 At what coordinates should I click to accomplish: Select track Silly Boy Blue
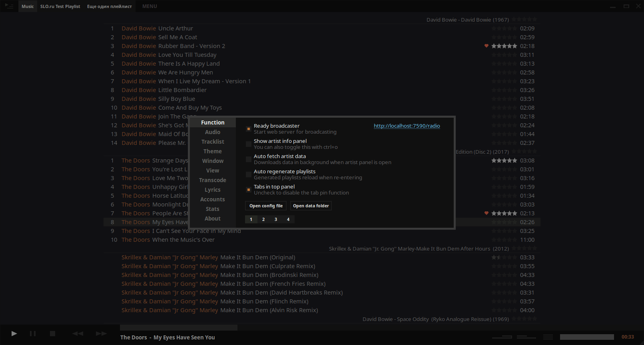tap(322, 99)
